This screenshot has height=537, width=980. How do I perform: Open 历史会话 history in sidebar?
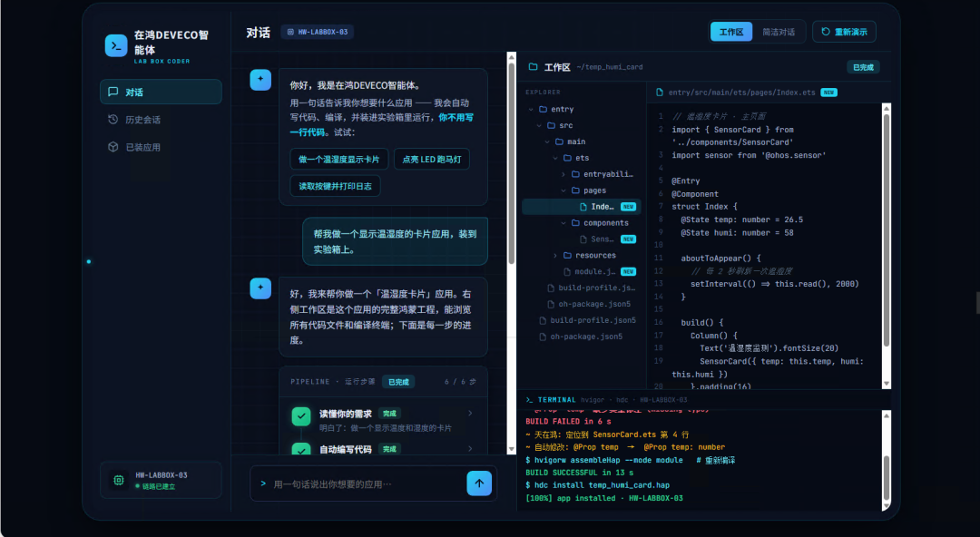161,120
